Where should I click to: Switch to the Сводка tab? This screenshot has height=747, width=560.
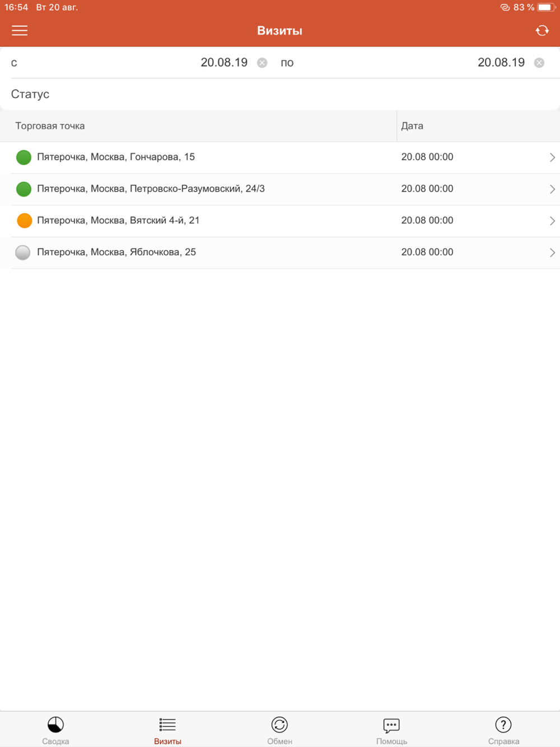click(55, 730)
